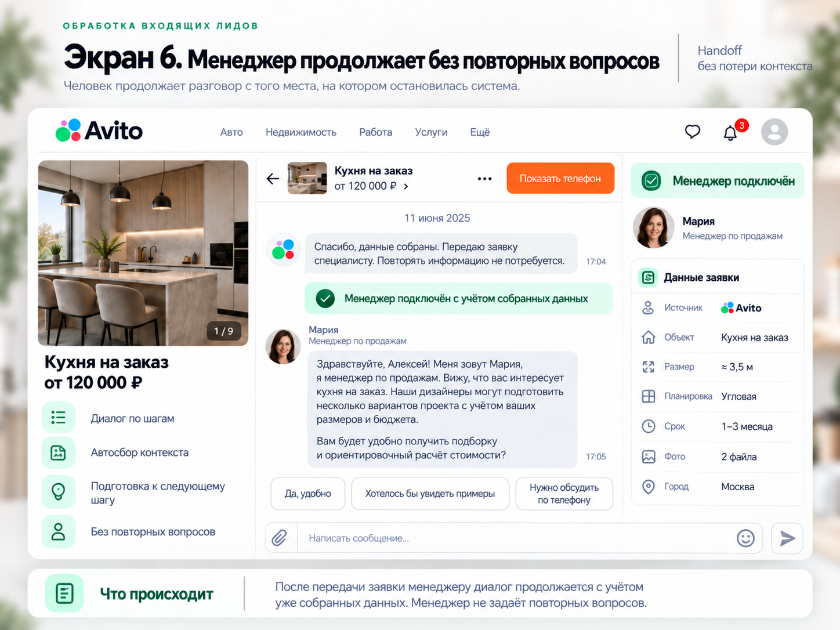Image resolution: width=840 pixels, height=630 pixels.
Task: Open the emoji picker
Action: pos(745,538)
